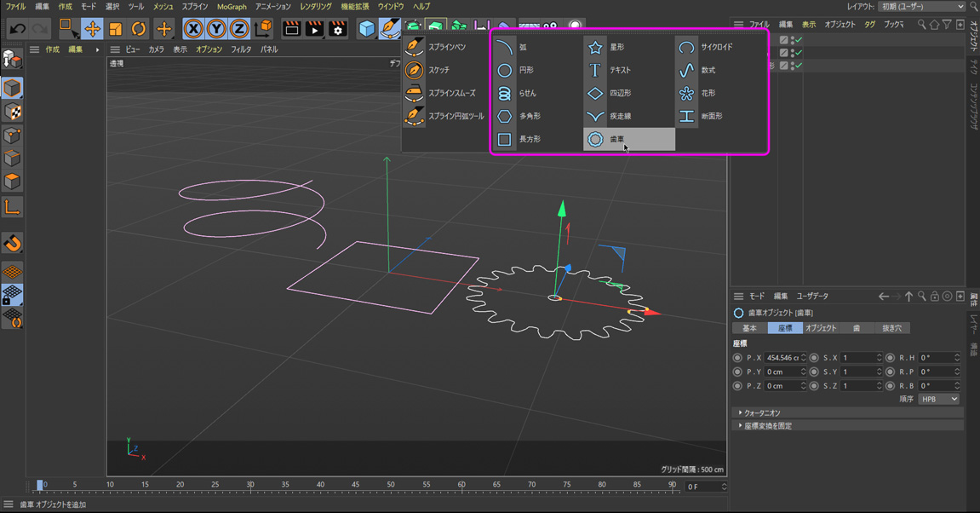The height and width of the screenshot is (513, 980).
Task: Toggle green checkmark of first object
Action: click(x=799, y=40)
